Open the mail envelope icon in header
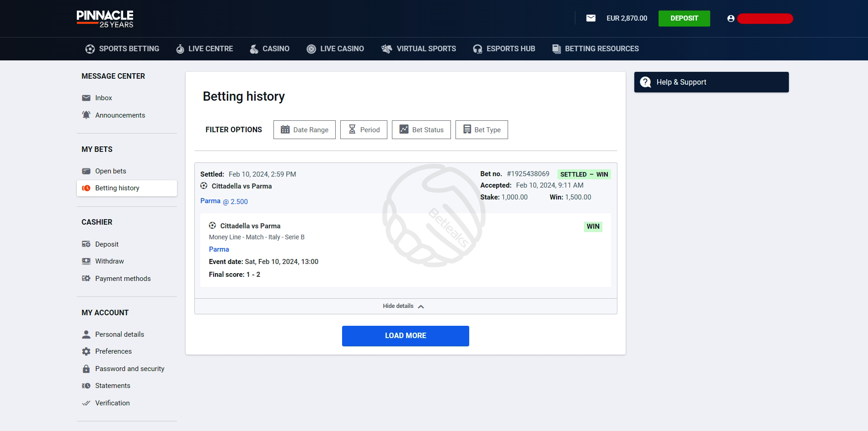The height and width of the screenshot is (431, 868). pos(591,18)
